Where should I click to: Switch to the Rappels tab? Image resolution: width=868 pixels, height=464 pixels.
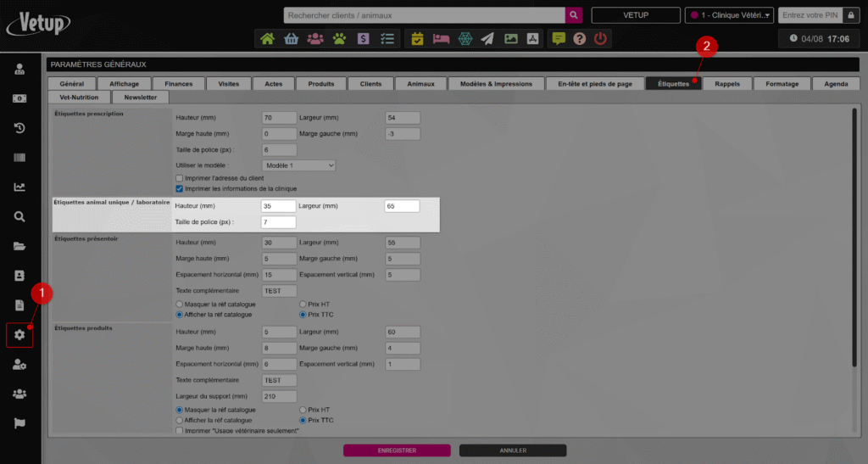(x=726, y=83)
